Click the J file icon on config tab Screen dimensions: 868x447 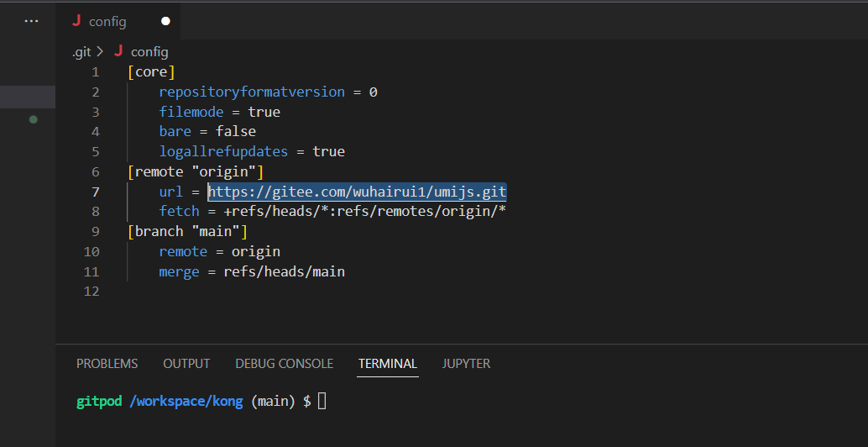click(76, 21)
